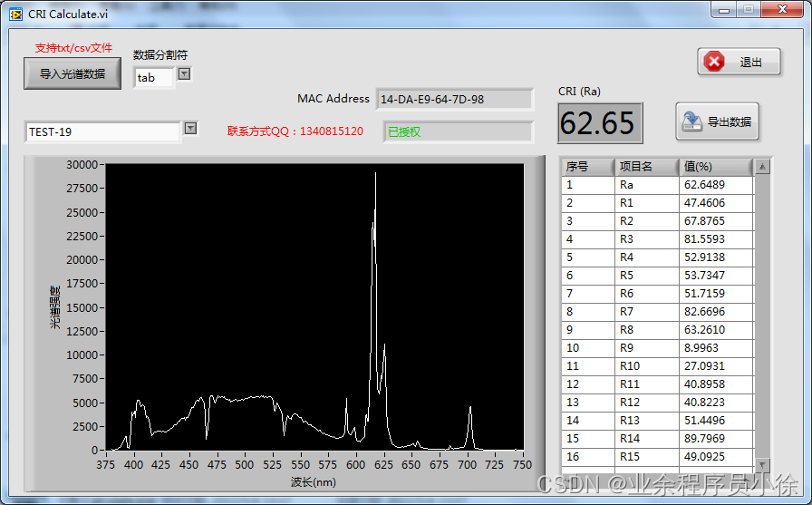This screenshot has height=505, width=812.
Task: Click the R9 item name cell
Action: tap(647, 348)
